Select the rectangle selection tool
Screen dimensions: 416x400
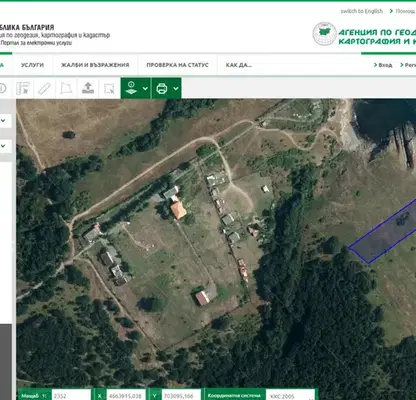pos(109,89)
